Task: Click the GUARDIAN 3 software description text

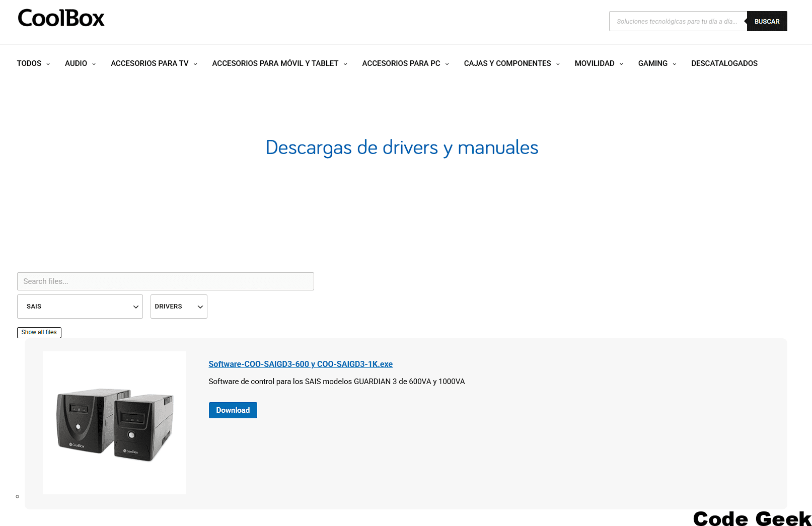Action: [x=337, y=382]
